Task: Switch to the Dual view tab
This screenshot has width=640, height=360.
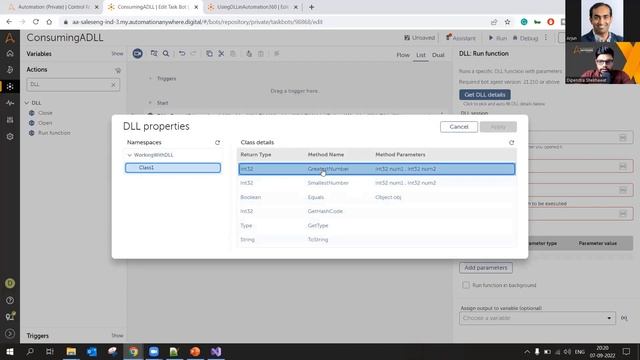Action: [x=438, y=55]
